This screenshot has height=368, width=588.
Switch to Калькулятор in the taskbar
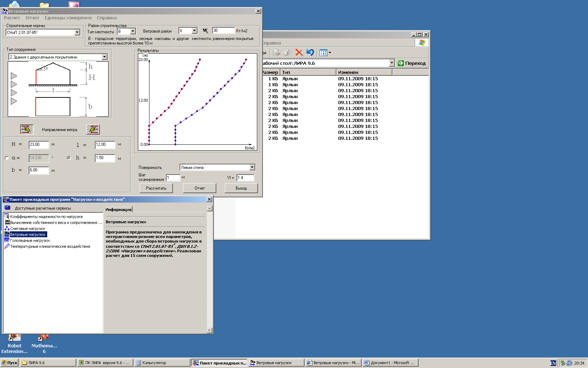pyautogui.click(x=162, y=363)
